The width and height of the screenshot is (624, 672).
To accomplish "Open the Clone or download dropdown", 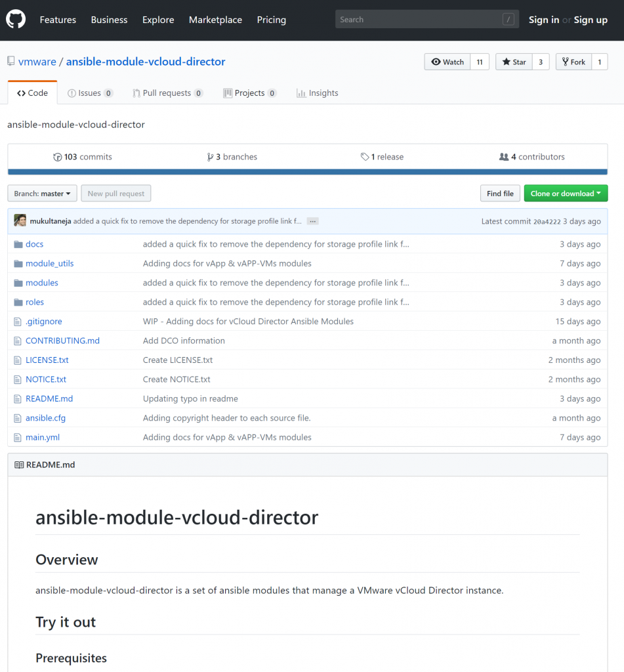I will 566,194.
